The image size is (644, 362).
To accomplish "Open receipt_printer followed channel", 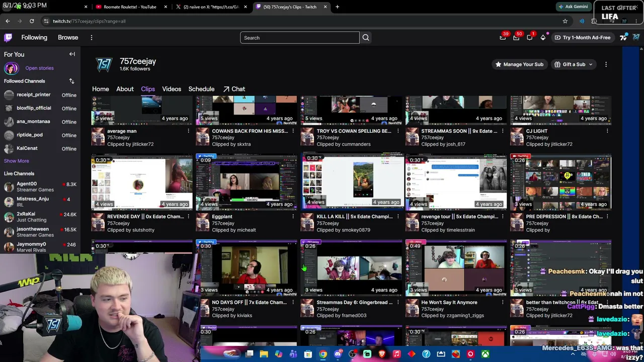I will 40,95.
